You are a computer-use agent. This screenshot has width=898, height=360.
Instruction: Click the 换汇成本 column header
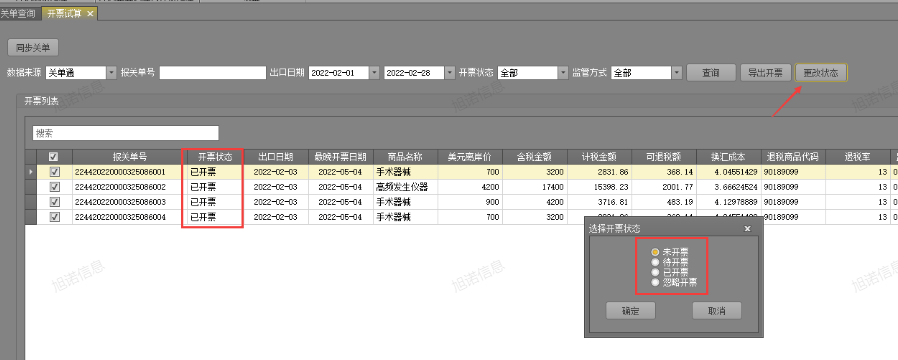(728, 156)
